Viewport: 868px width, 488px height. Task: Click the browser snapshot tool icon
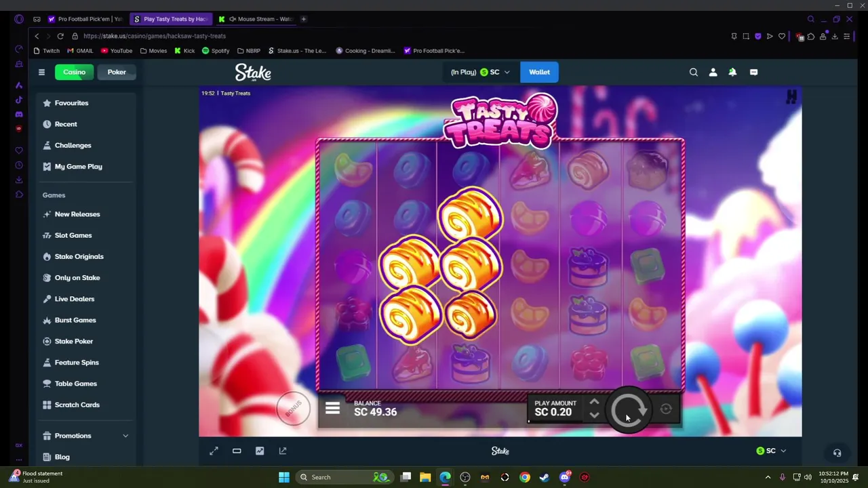pyautogui.click(x=746, y=36)
